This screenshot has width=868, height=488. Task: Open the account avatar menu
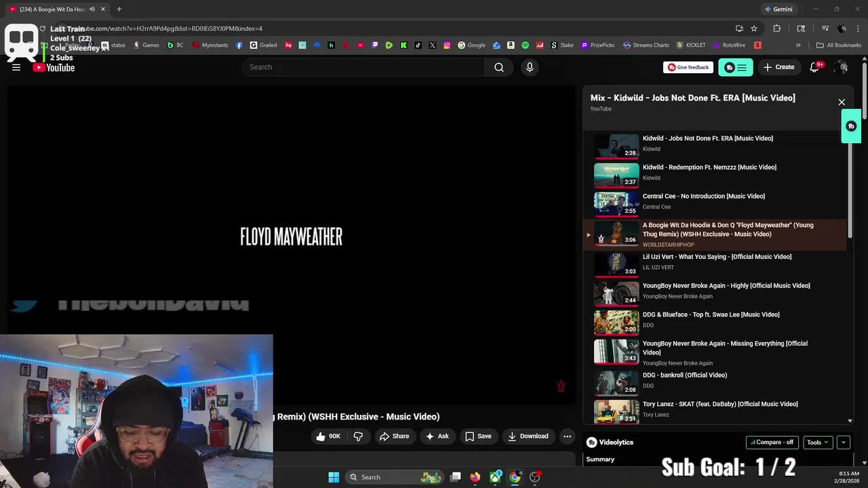pyautogui.click(x=842, y=67)
